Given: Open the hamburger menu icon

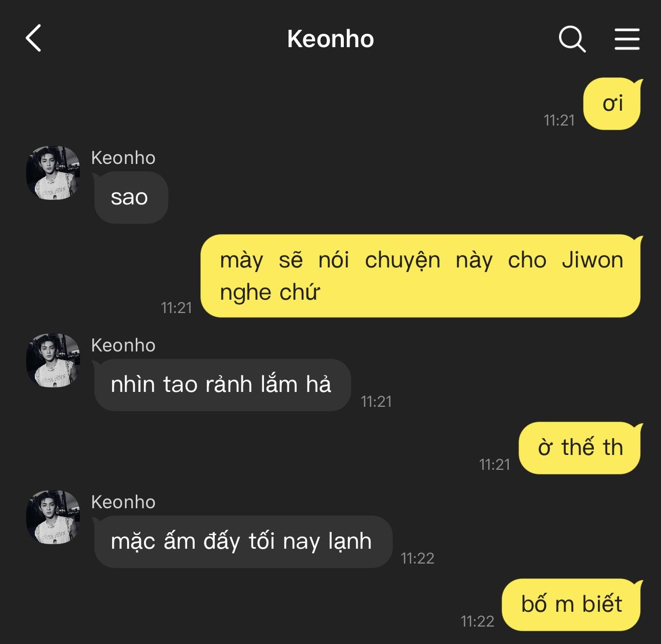Looking at the screenshot, I should pyautogui.click(x=627, y=39).
